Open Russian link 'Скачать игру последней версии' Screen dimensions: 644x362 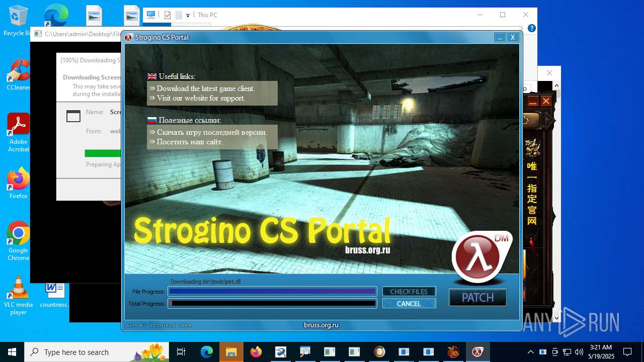point(212,132)
